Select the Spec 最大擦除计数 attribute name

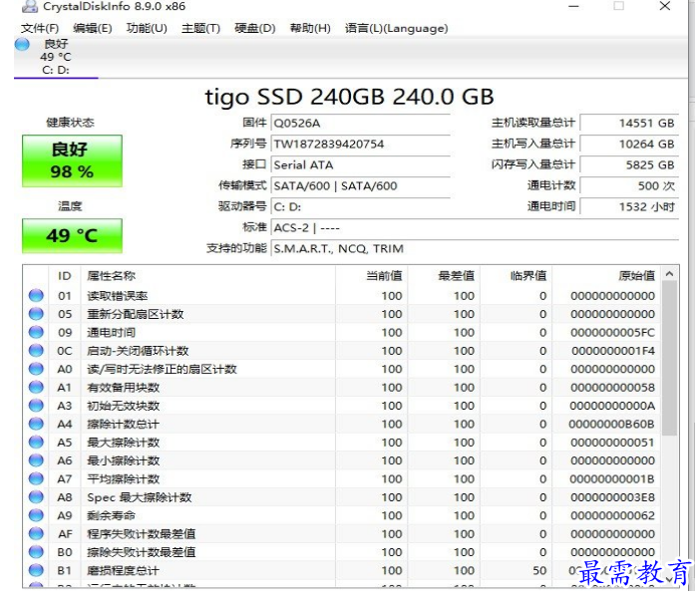tap(140, 497)
